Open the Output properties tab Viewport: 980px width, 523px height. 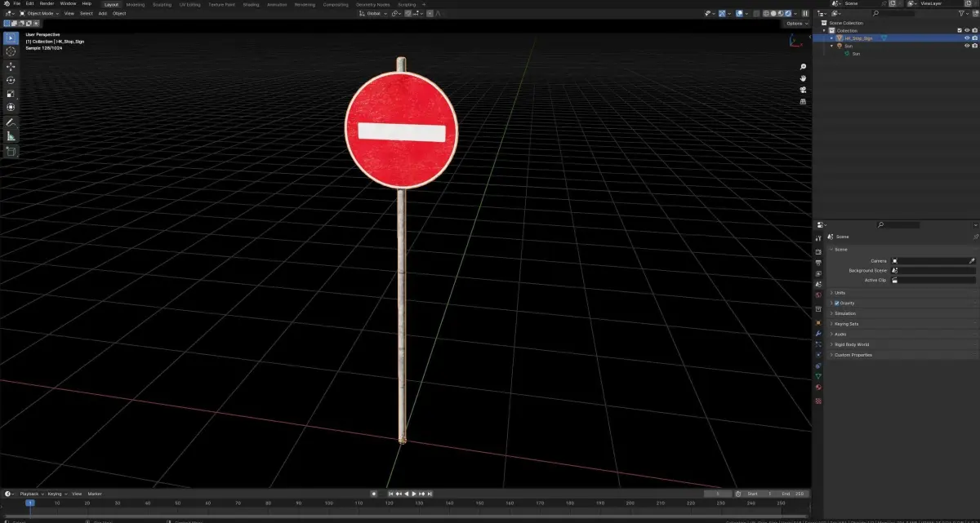coord(818,263)
